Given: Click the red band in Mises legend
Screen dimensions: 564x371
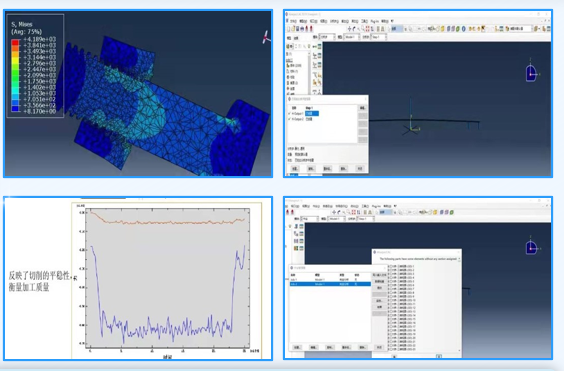Looking at the screenshot, I should pyautogui.click(x=15, y=42).
